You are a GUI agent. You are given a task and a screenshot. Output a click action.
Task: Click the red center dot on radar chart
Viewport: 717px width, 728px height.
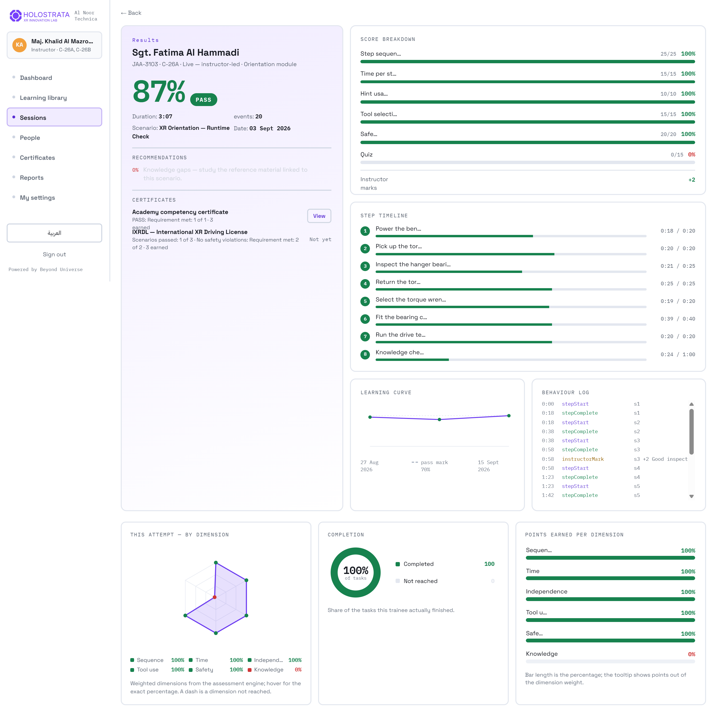(215, 597)
